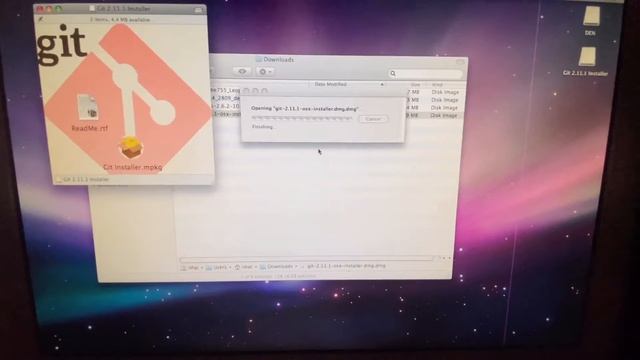Click the Downloads window title folder icon

click(259, 60)
